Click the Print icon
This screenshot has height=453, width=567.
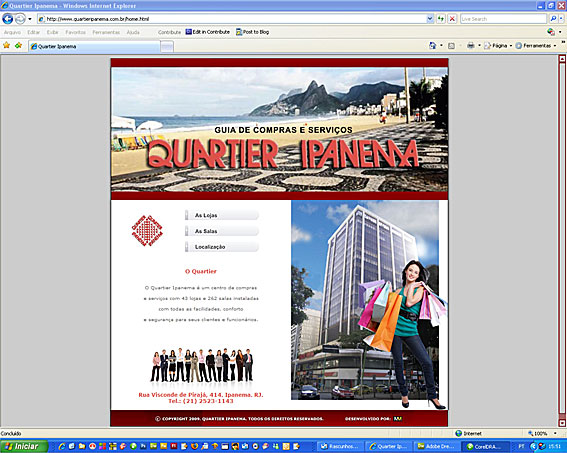click(470, 46)
